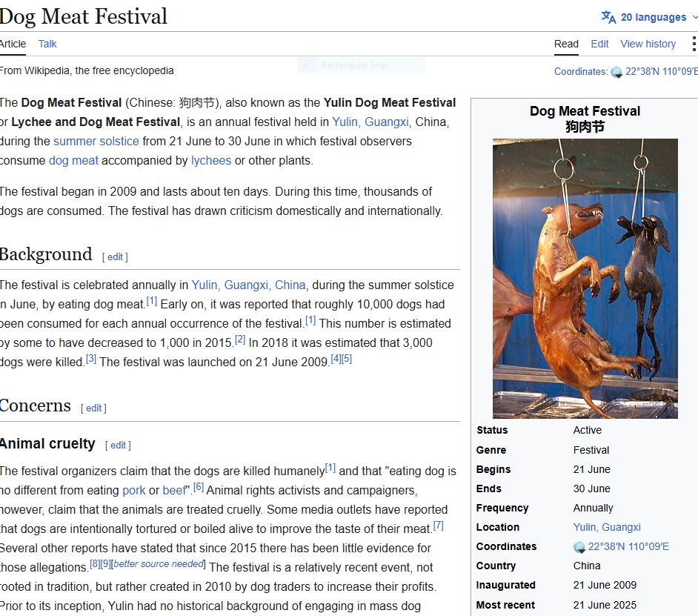Edit the Animal cruelty subsection
The width and height of the screenshot is (698, 616).
coord(118,445)
